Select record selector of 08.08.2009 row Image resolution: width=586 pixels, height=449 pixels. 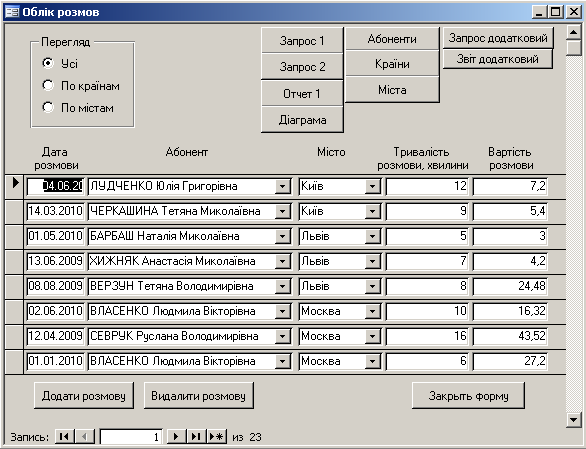[14, 286]
